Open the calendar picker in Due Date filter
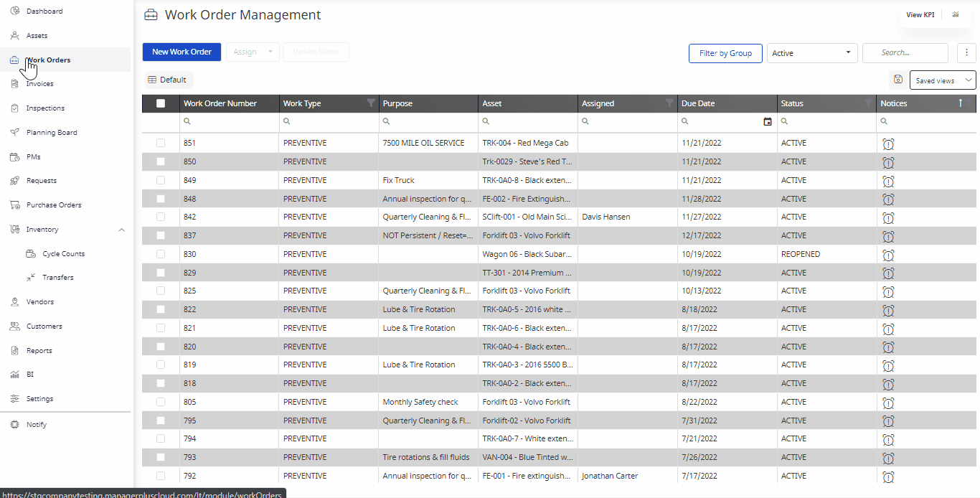The image size is (980, 498). 767,121
